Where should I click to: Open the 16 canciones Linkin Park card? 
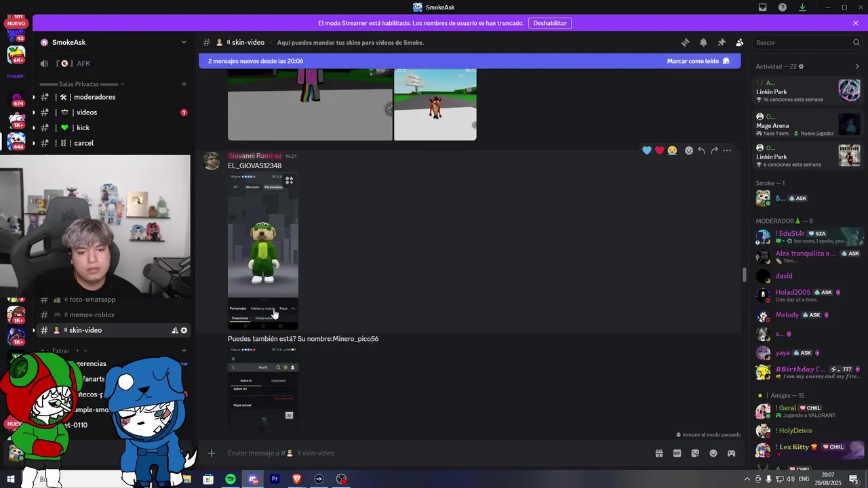click(x=808, y=91)
